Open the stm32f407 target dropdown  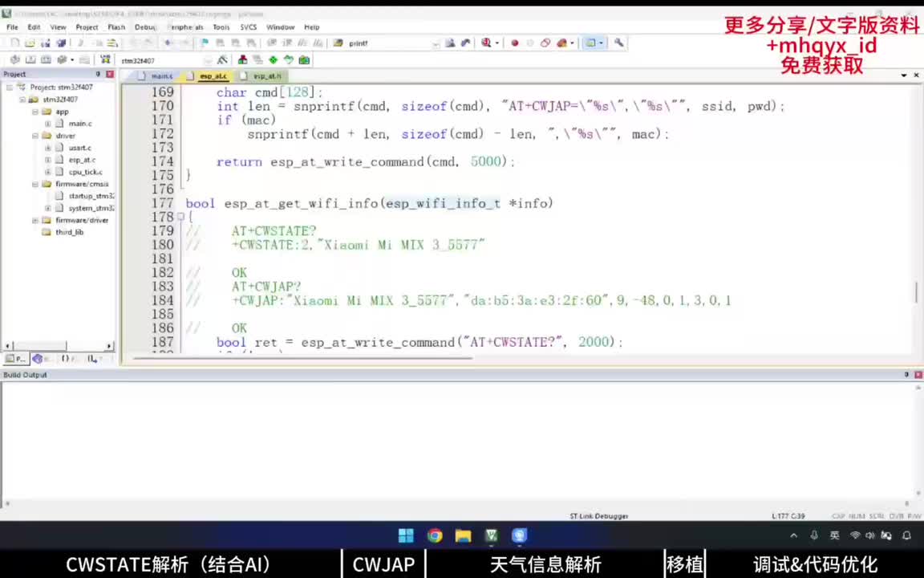208,61
